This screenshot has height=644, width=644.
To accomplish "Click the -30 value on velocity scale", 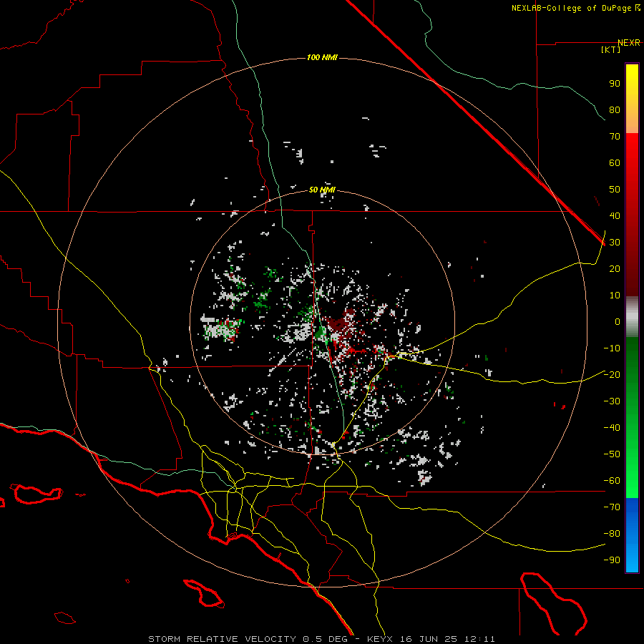I will click(612, 401).
